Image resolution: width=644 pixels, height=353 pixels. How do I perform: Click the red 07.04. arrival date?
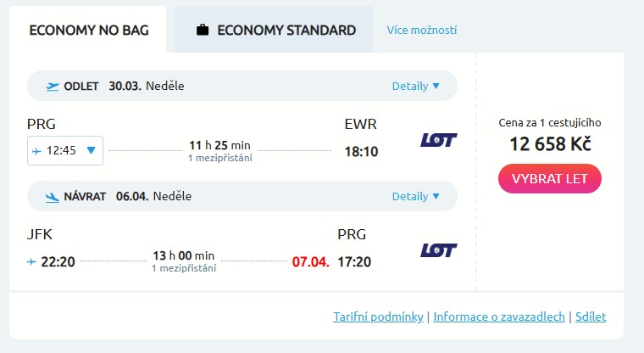[x=310, y=261]
